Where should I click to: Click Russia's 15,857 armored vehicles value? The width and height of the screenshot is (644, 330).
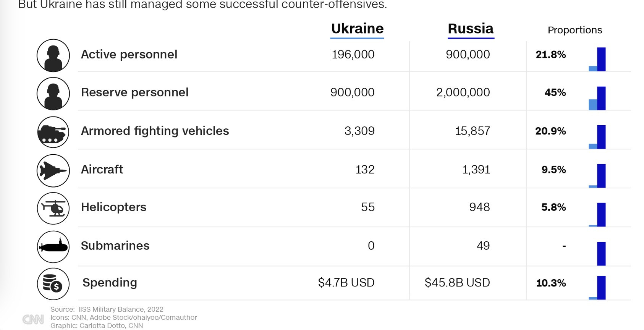[472, 131]
